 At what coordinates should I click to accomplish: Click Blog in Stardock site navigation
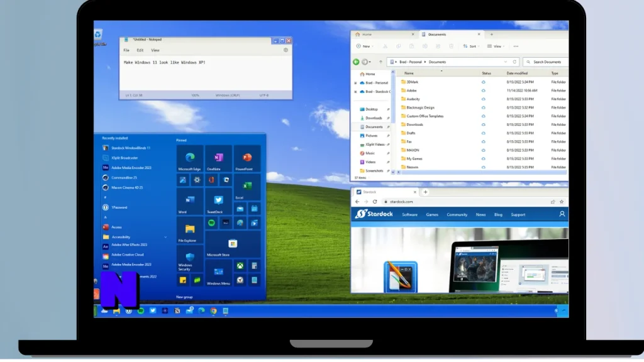click(x=498, y=215)
